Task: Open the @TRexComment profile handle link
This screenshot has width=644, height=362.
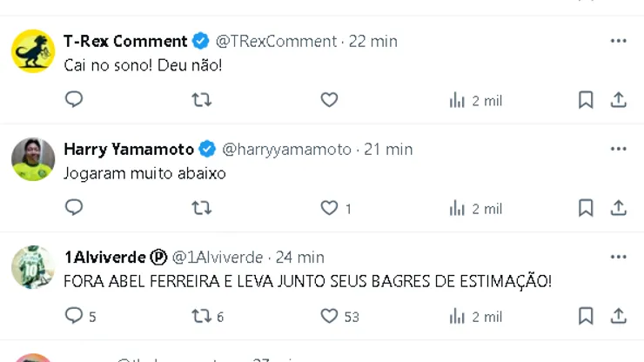Action: point(276,41)
